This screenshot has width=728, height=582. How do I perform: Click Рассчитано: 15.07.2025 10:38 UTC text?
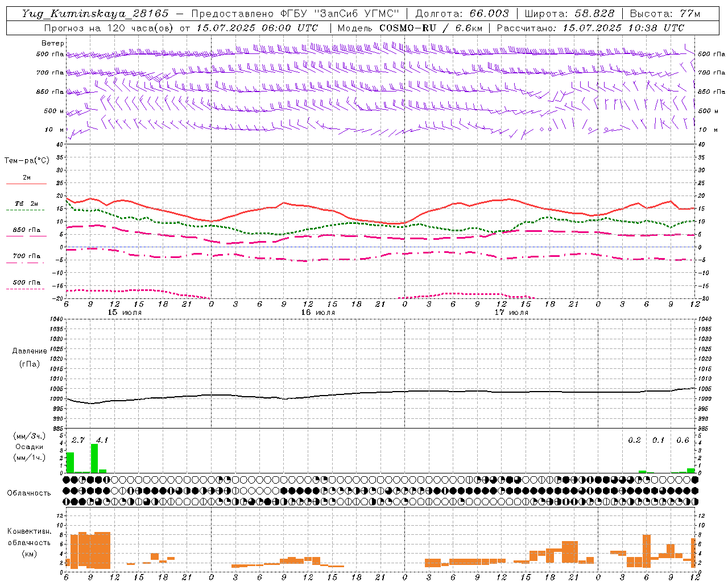click(x=590, y=28)
